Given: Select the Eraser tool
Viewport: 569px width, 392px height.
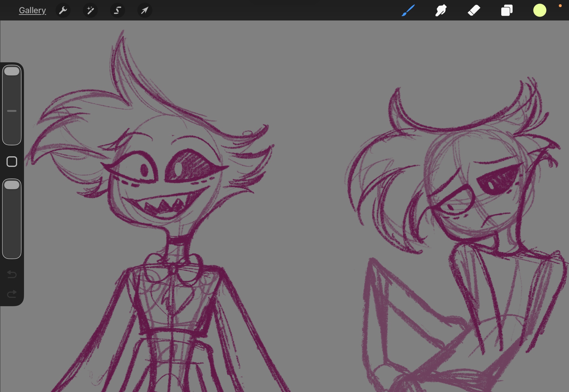Looking at the screenshot, I should point(474,11).
